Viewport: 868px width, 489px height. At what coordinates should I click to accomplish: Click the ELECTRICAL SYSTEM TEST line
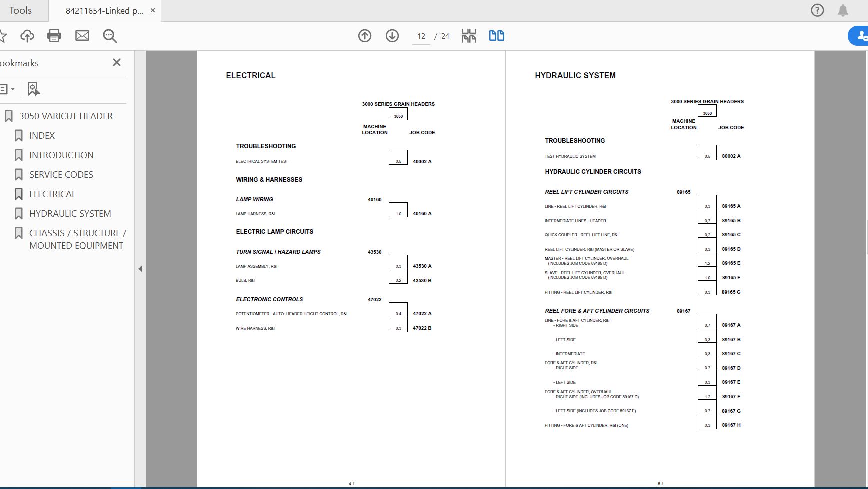click(262, 162)
